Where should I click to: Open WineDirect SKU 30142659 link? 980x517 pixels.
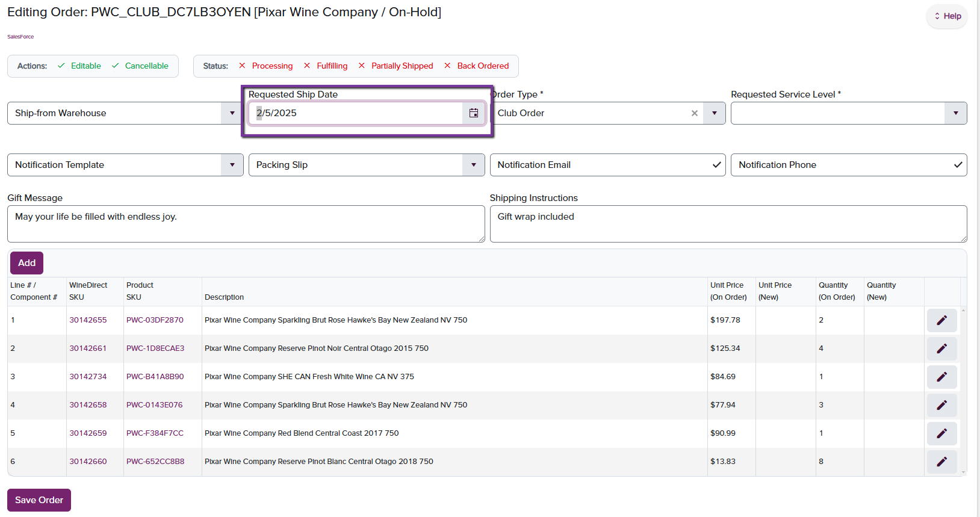[88, 433]
